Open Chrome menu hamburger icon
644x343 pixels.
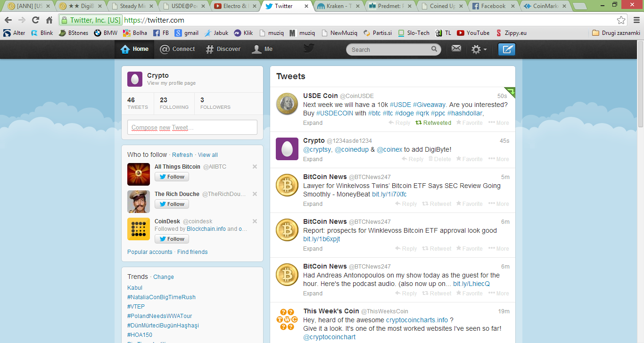pyautogui.click(x=636, y=20)
